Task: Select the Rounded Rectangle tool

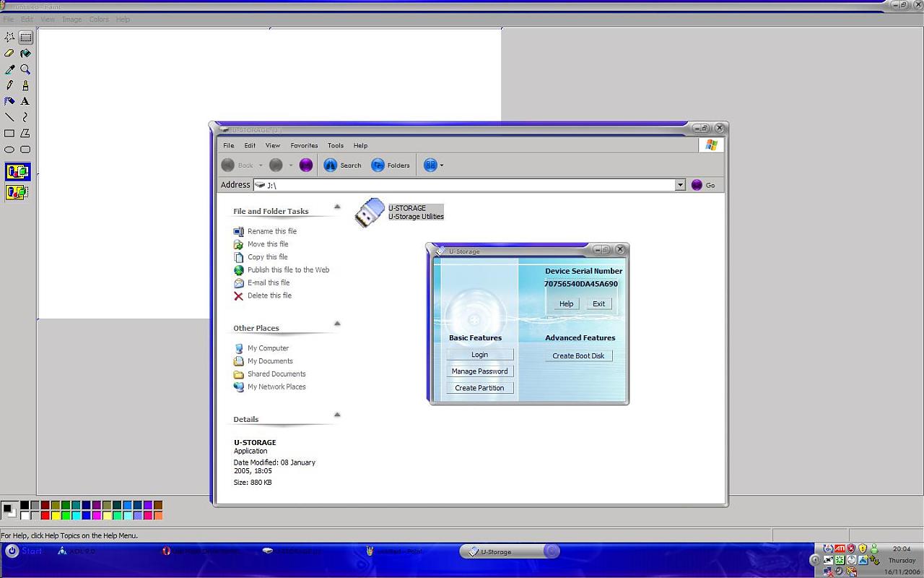Action: (x=25, y=150)
